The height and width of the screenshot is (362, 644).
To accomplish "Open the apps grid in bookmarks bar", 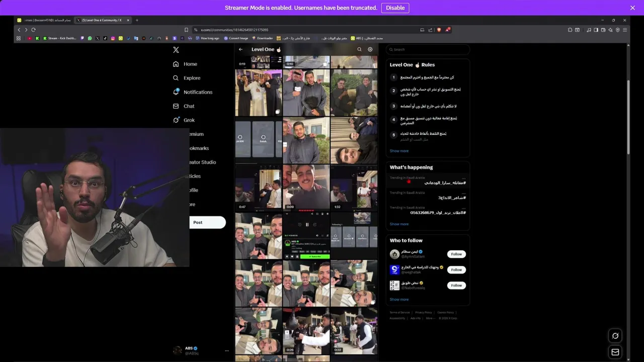I will [x=18, y=38].
